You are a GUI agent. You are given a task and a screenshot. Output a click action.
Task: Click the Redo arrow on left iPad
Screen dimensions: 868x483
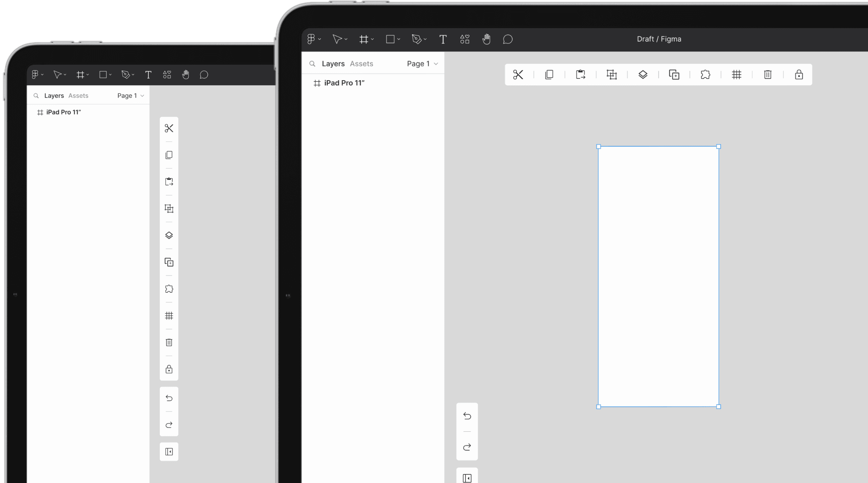click(x=169, y=425)
